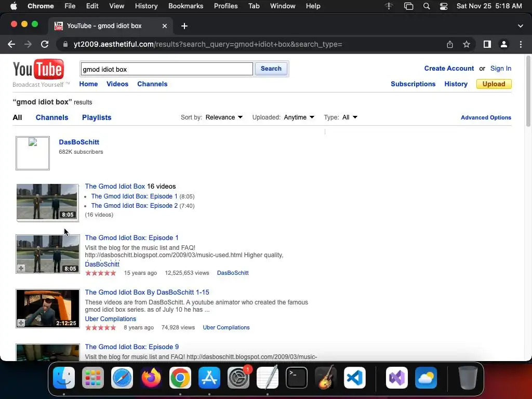The height and width of the screenshot is (399, 532).
Task: View the site info lock icon
Action: point(66,45)
